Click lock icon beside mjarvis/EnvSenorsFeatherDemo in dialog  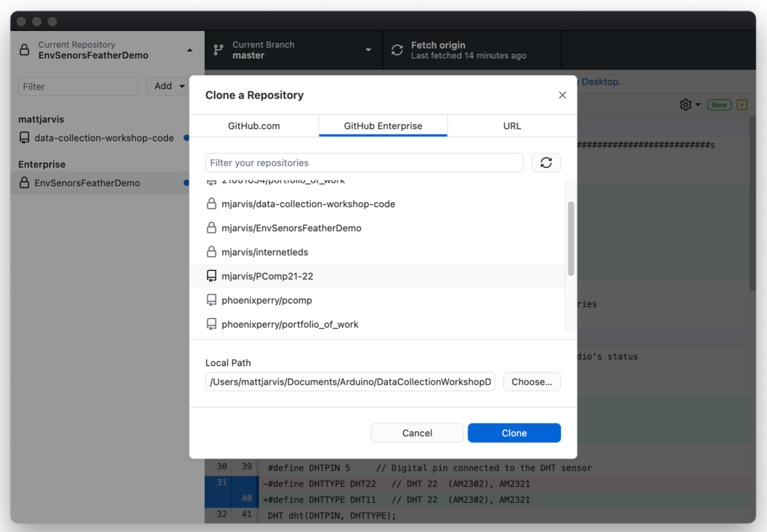(x=211, y=227)
